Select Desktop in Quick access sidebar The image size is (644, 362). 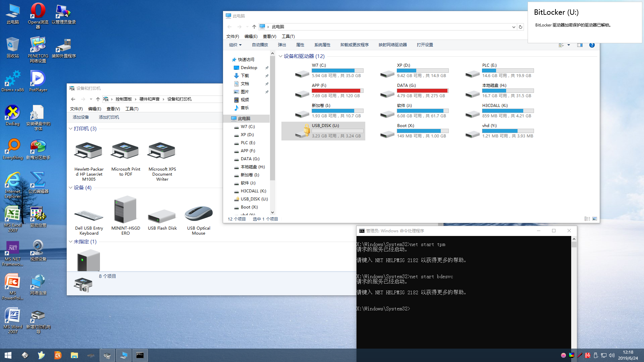[x=249, y=68]
